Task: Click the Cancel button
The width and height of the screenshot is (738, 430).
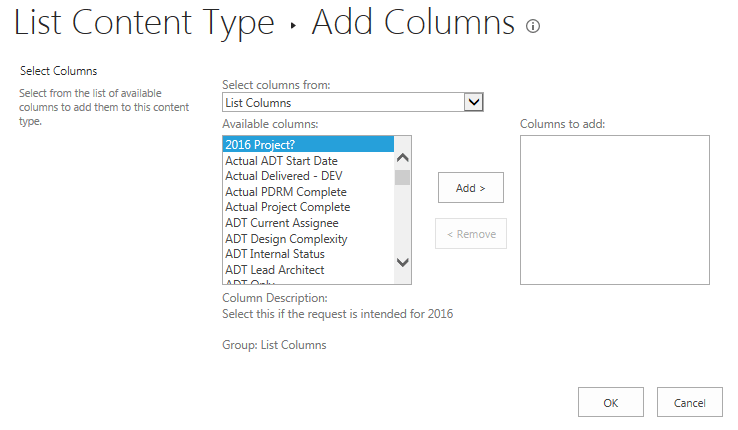Action: [689, 402]
